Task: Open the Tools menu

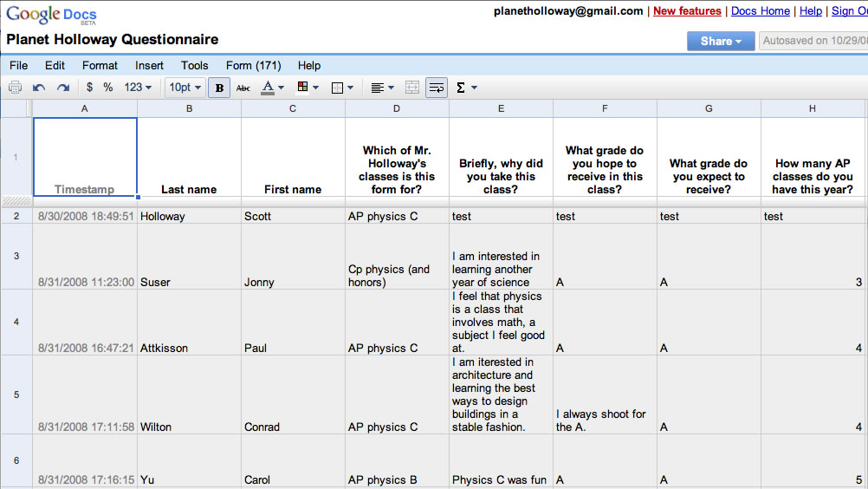Action: pos(194,65)
